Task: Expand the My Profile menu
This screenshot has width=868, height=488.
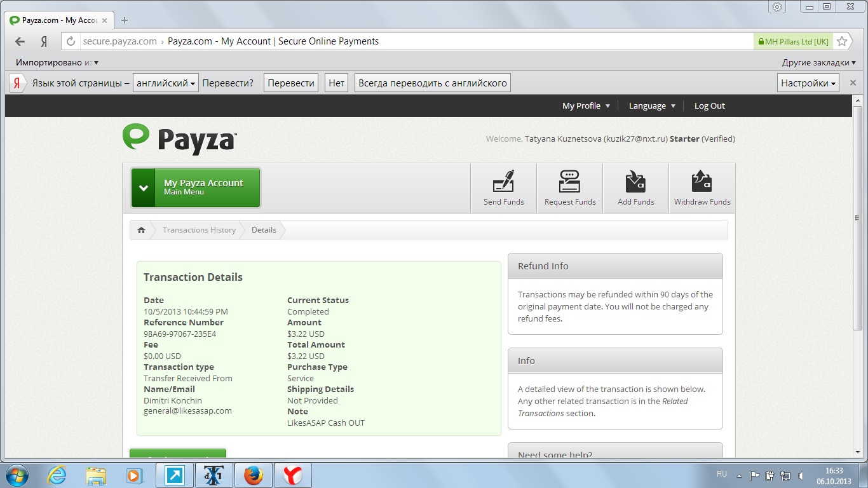Action: click(x=586, y=106)
